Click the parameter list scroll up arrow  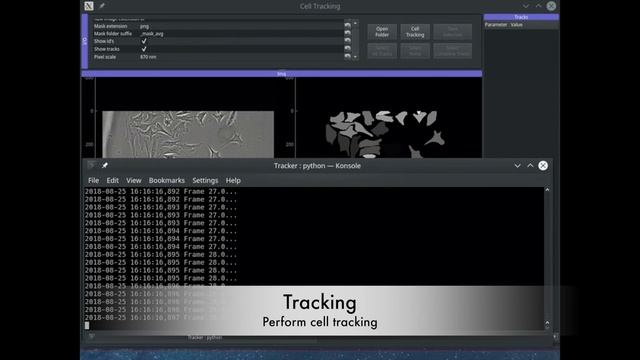(x=355, y=23)
